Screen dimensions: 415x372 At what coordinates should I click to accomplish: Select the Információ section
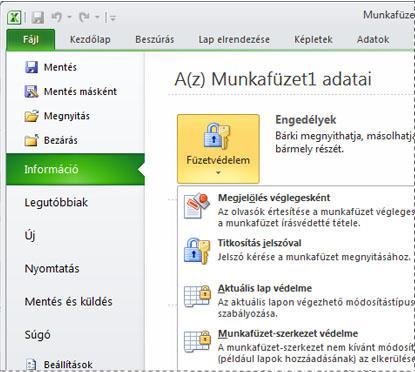[75, 169]
